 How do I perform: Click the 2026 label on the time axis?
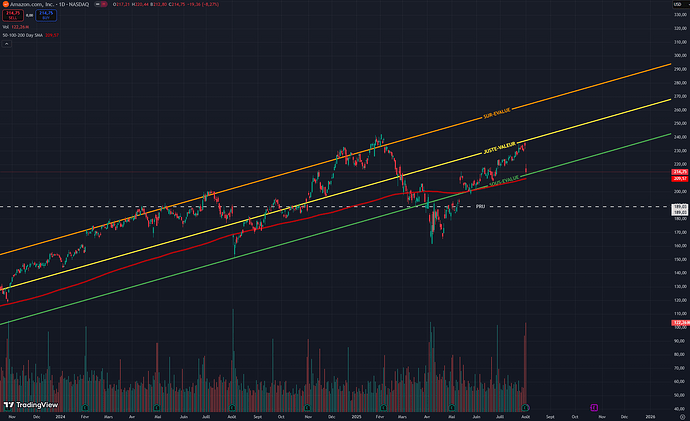(650, 417)
